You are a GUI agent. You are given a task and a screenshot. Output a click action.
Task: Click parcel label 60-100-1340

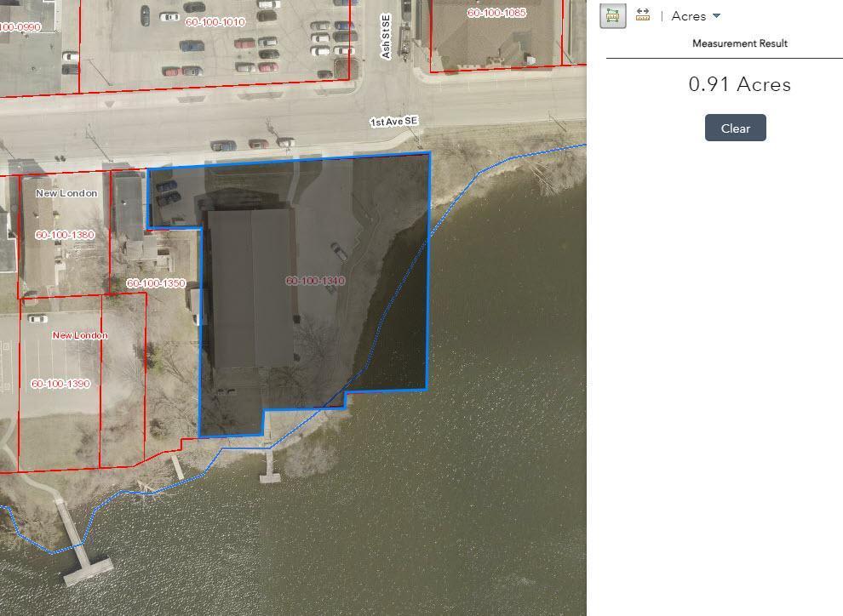pyautogui.click(x=315, y=280)
